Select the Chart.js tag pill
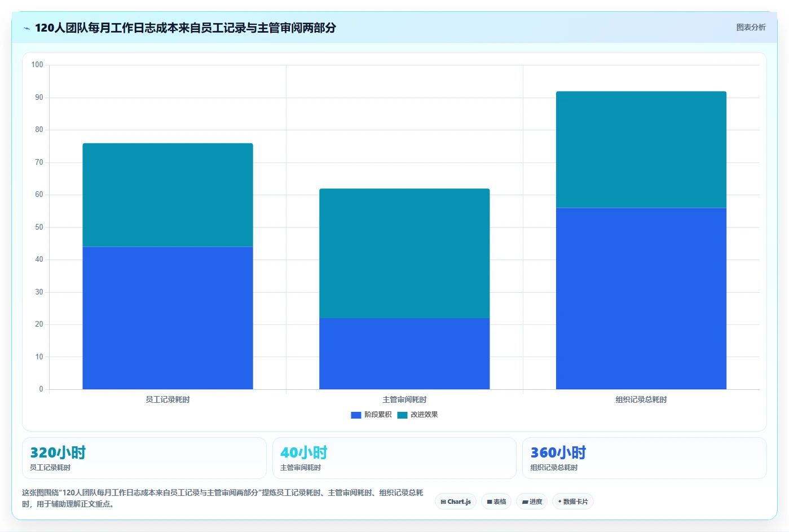The height and width of the screenshot is (532, 789). click(456, 502)
